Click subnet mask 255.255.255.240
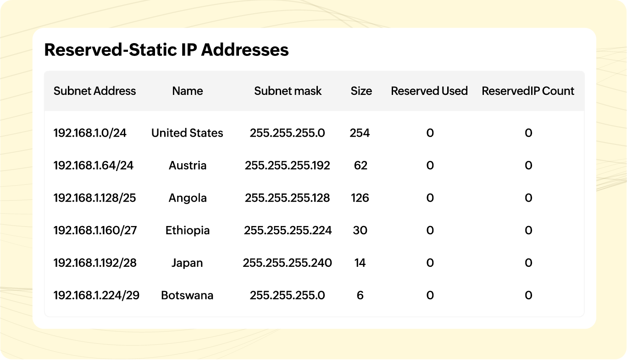 pos(287,263)
